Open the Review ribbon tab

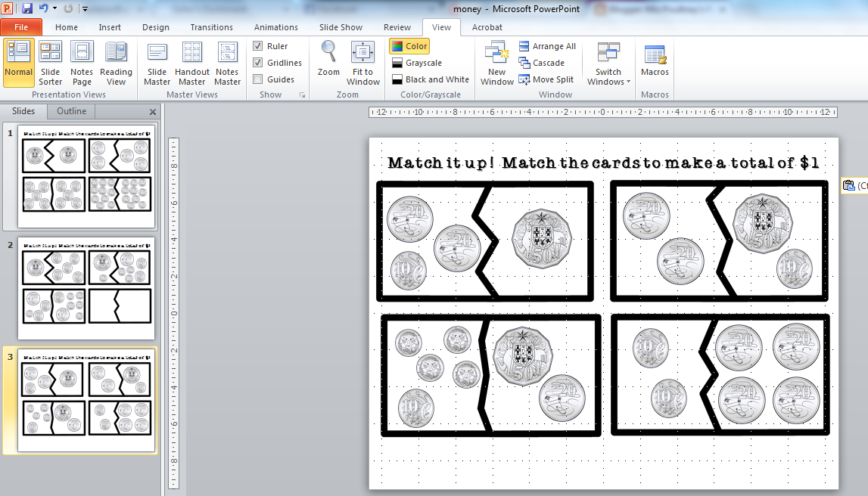397,27
